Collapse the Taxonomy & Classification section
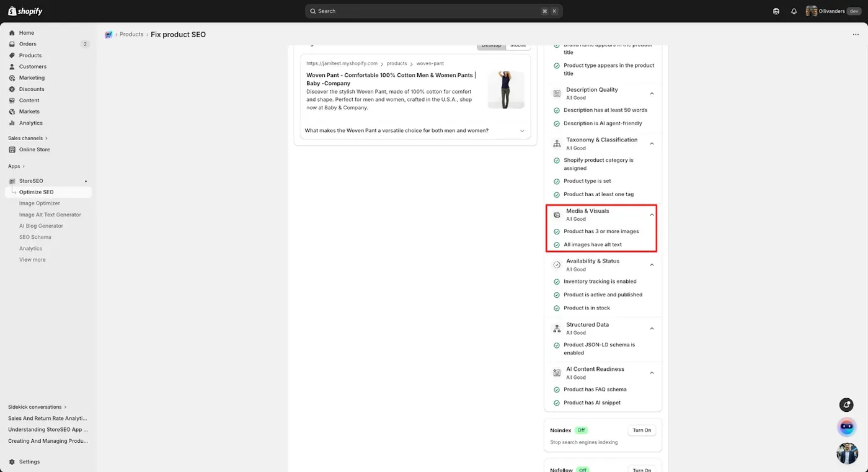868x472 pixels. [x=652, y=143]
